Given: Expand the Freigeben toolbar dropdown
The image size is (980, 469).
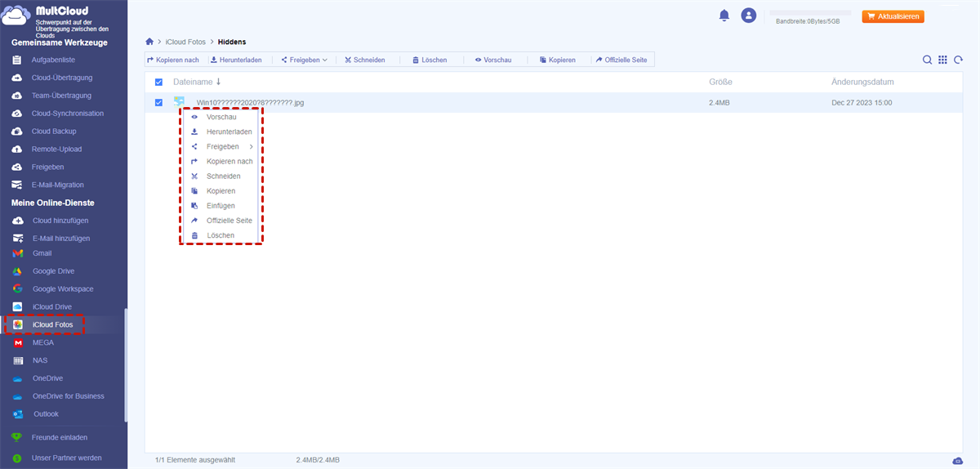Looking at the screenshot, I should click(x=304, y=60).
